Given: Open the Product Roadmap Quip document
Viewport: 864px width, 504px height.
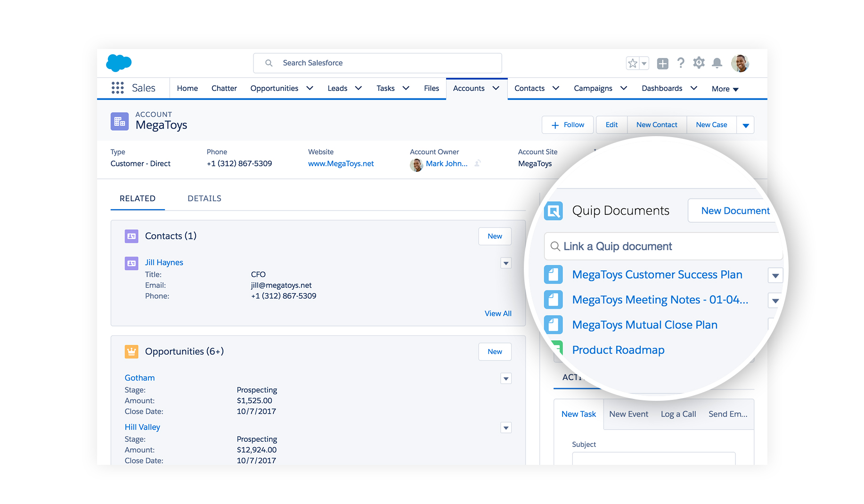Looking at the screenshot, I should tap(618, 350).
